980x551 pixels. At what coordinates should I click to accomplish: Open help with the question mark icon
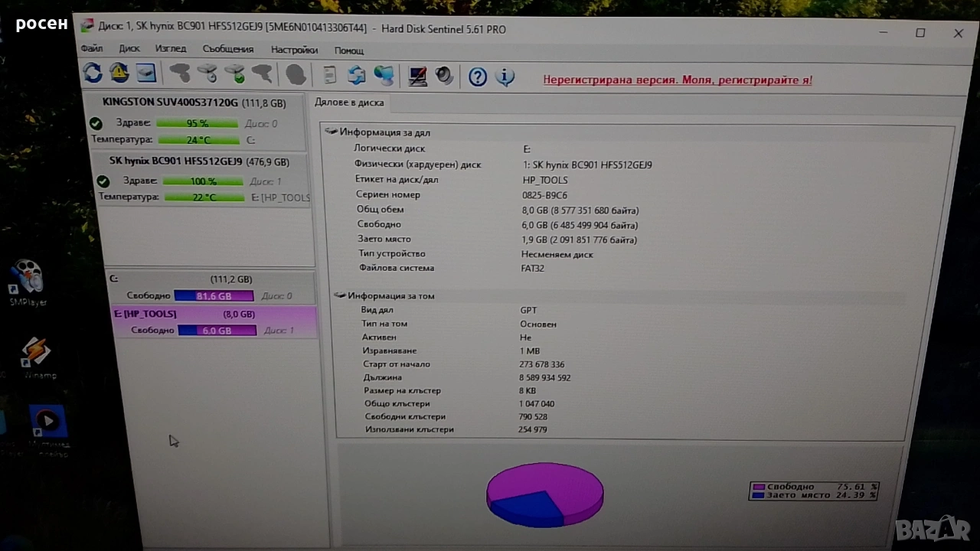pos(478,77)
